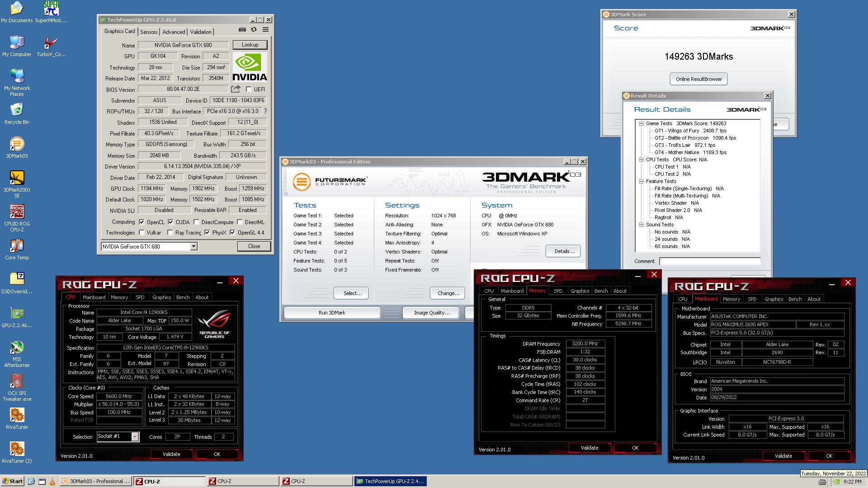Open Mainboard tab in CPU window
Image resolution: width=868 pixels, height=488 pixels.
coord(94,297)
